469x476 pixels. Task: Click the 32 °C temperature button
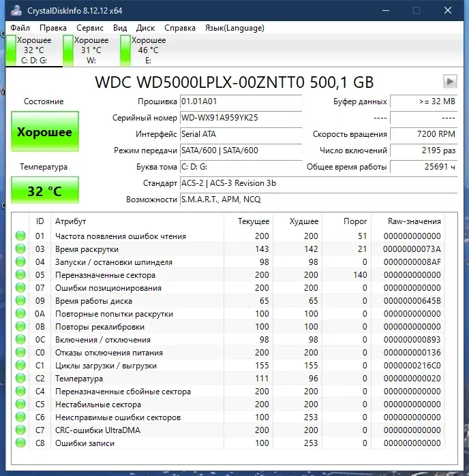coord(45,191)
